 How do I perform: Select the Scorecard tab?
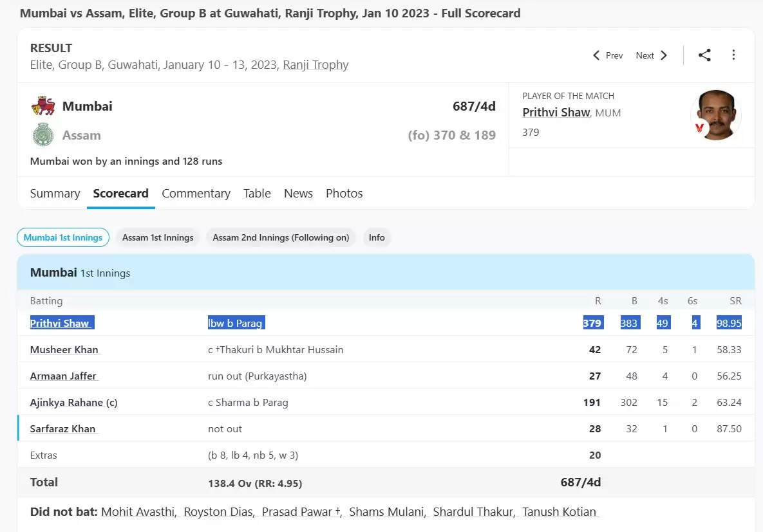pos(120,194)
